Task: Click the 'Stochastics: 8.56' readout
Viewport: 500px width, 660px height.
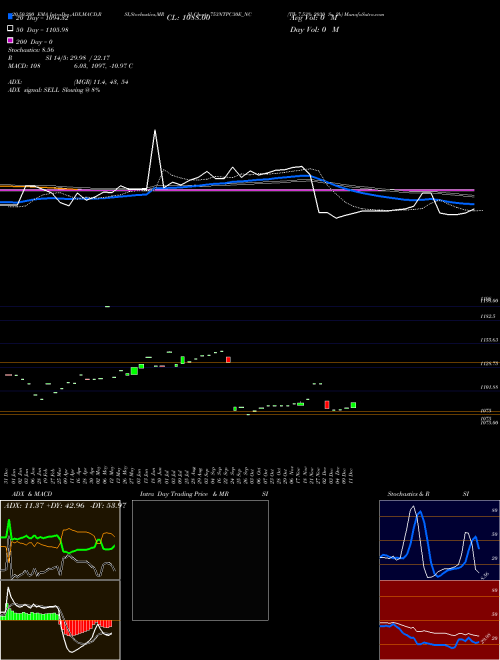Action: 31,50
